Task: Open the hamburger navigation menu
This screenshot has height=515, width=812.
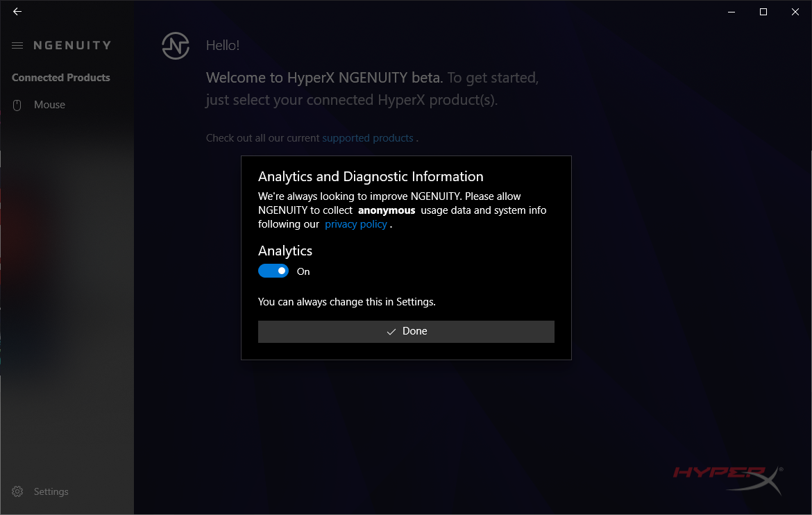Action: click(17, 46)
